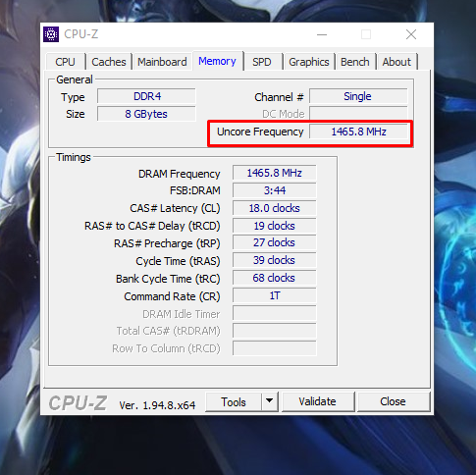Screen dimensions: 476x475
Task: Open the Mainboard tab
Action: coord(162,62)
